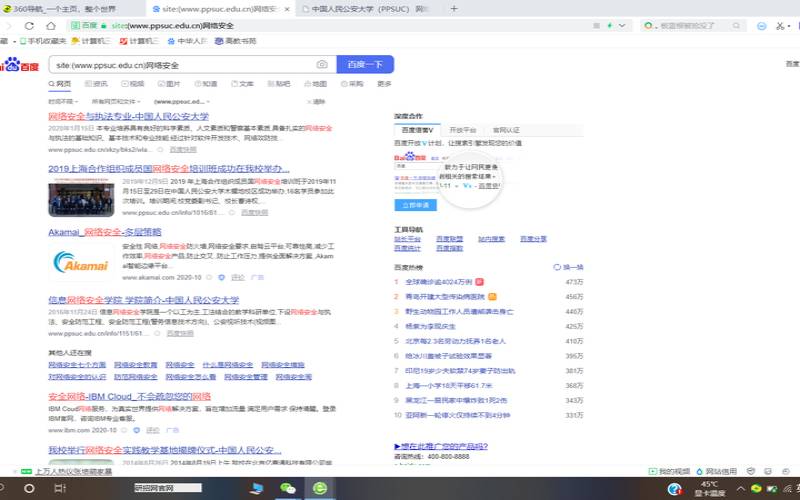Open the 中华人 bookmark
This screenshot has height=500, width=800.
[x=187, y=41]
